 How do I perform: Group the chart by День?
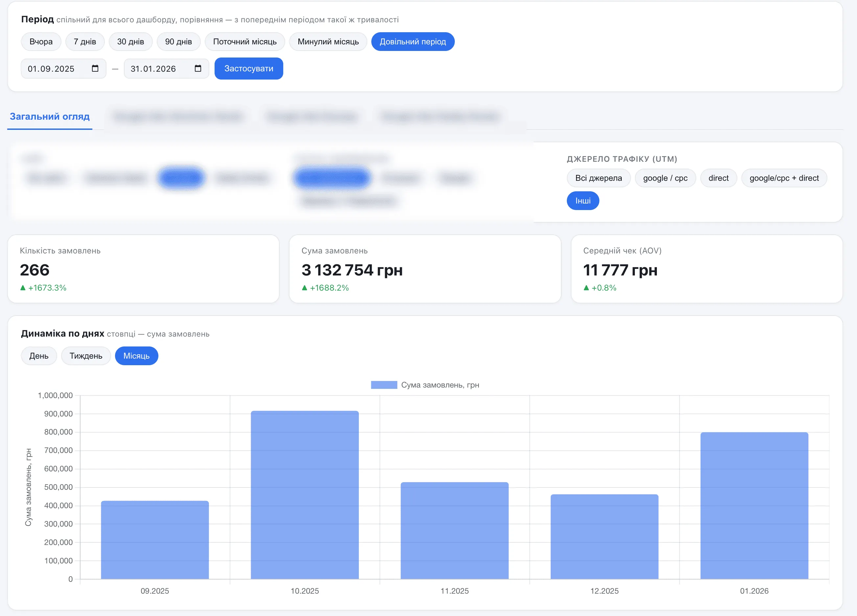coord(39,356)
